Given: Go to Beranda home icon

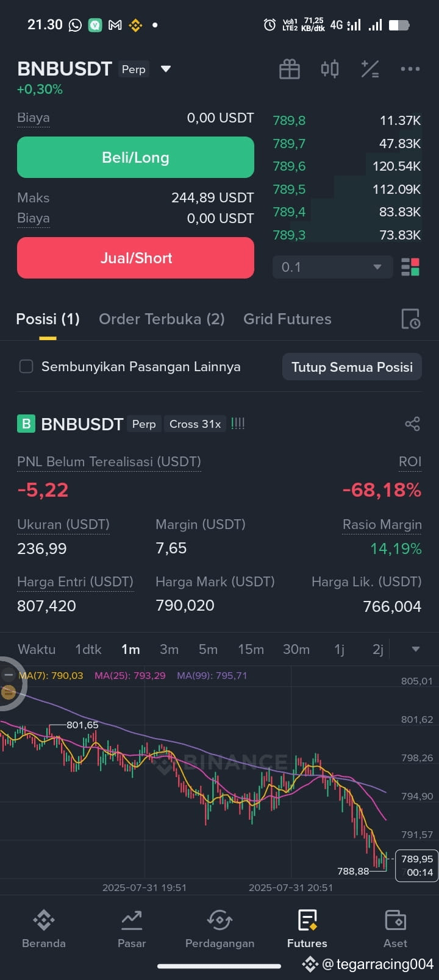Looking at the screenshot, I should point(44,929).
